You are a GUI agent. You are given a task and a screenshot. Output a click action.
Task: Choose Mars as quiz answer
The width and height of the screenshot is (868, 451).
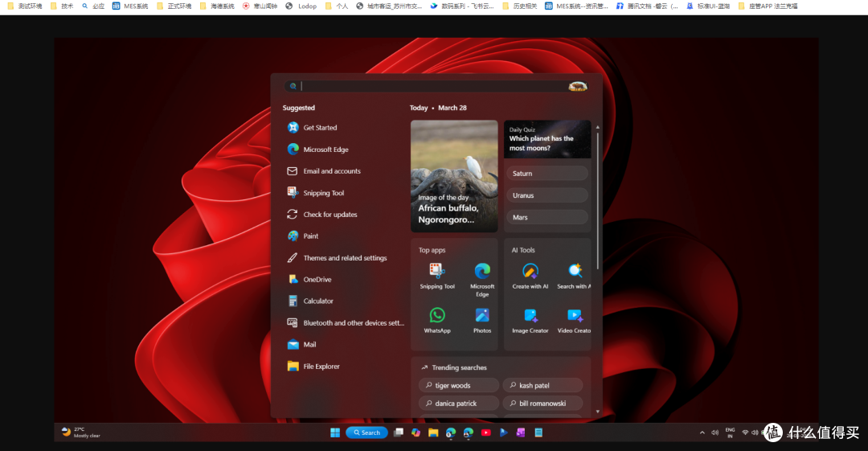tap(547, 217)
